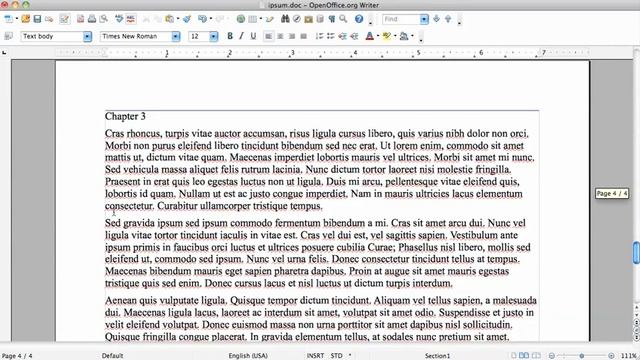Open the Text body paragraph style dropdown
Screen dimensions: 640x360
click(x=87, y=37)
